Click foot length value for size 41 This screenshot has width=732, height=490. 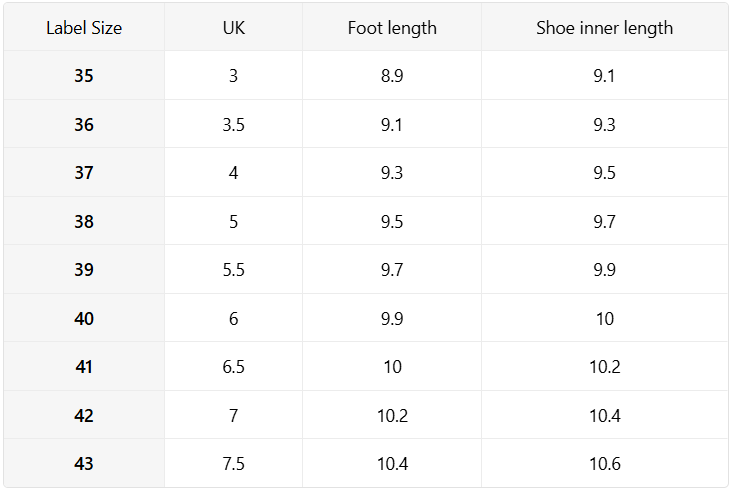pyautogui.click(x=392, y=367)
